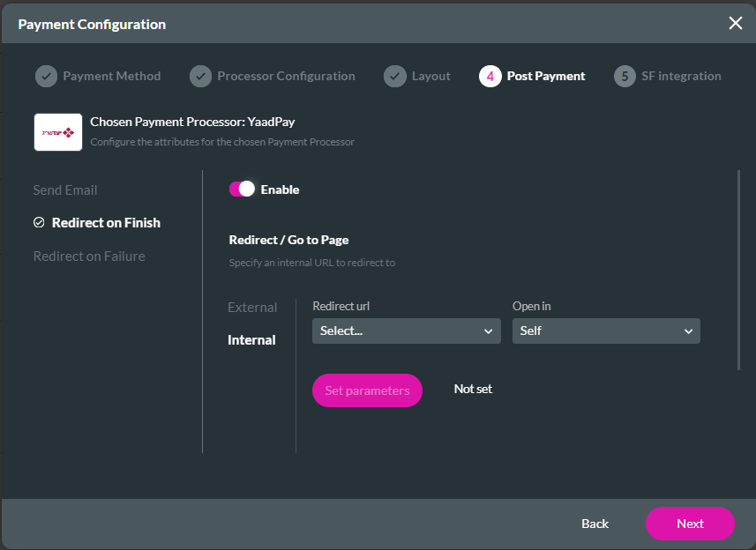This screenshot has height=550, width=756.
Task: Open the Send Email section
Action: pos(64,190)
